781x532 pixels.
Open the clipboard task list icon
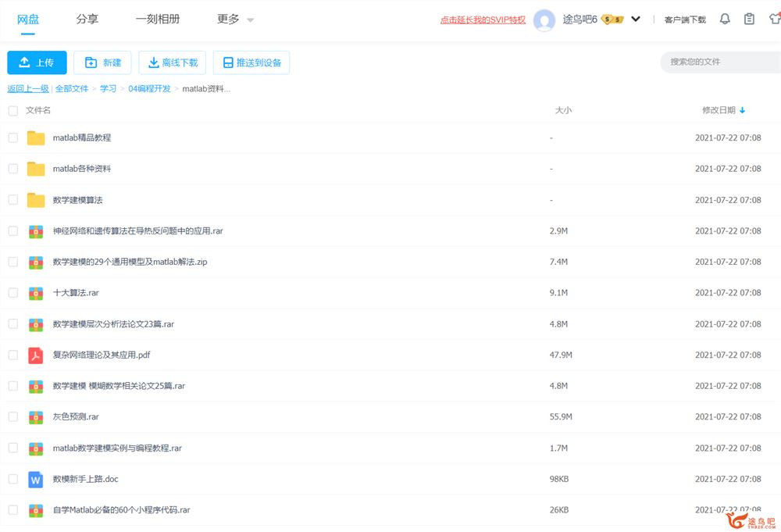coord(749,19)
